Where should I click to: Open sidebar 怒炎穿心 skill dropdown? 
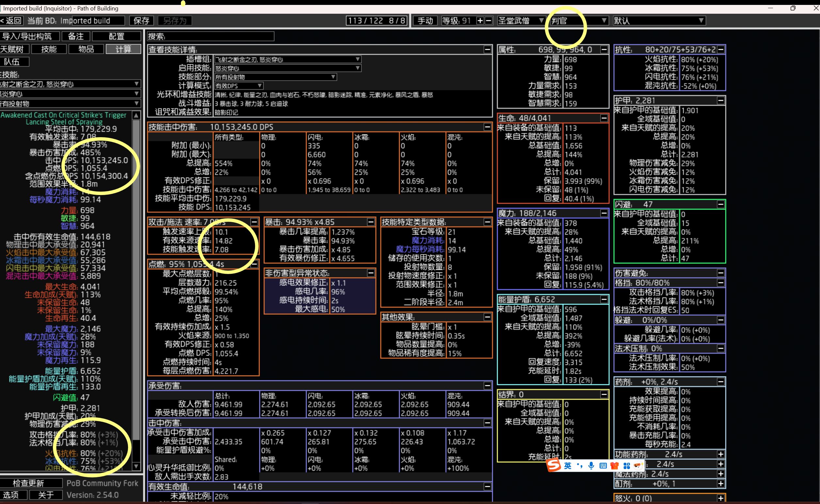tap(70, 94)
